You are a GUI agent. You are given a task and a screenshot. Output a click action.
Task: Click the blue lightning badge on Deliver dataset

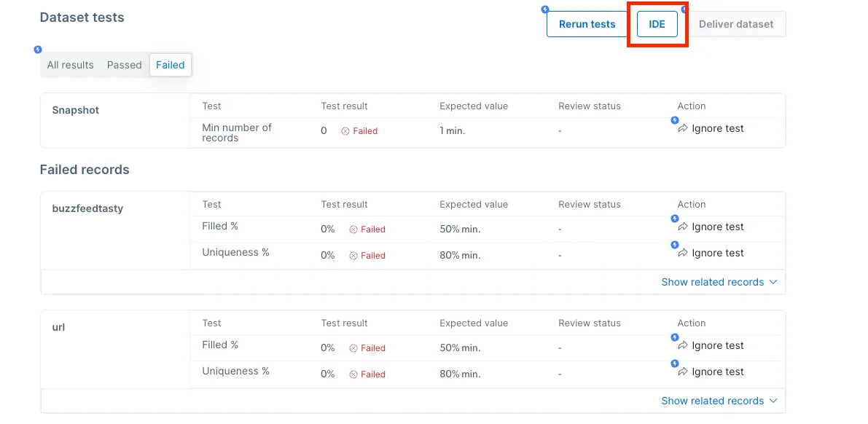pos(684,9)
